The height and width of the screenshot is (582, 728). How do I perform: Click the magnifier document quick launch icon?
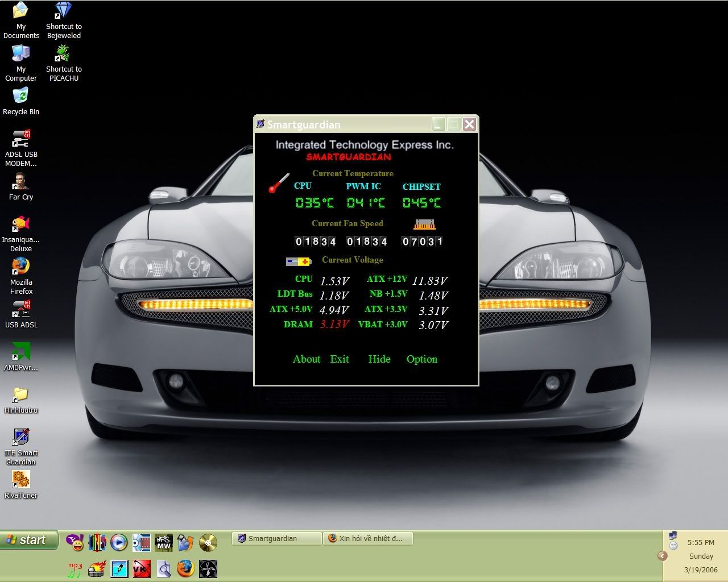coord(164,569)
